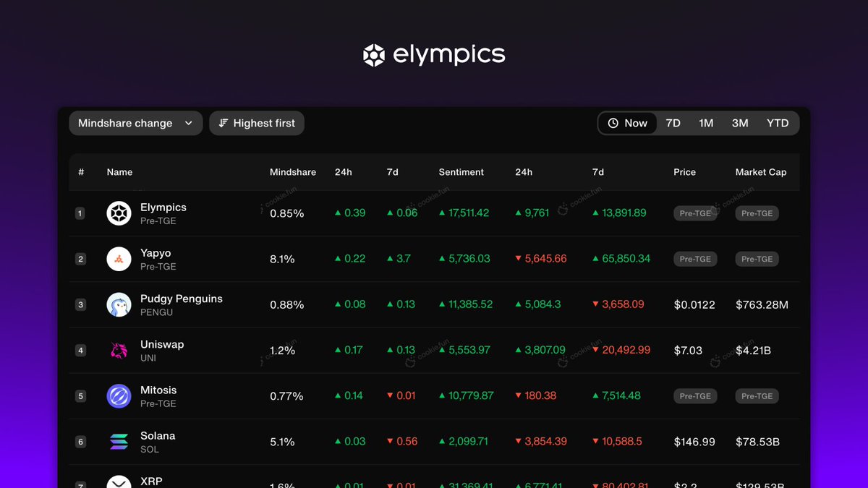Click the rank 3 number badge

coord(80,304)
